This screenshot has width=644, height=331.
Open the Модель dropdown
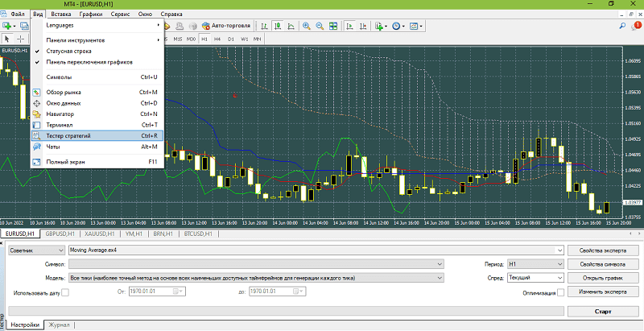(x=256, y=278)
